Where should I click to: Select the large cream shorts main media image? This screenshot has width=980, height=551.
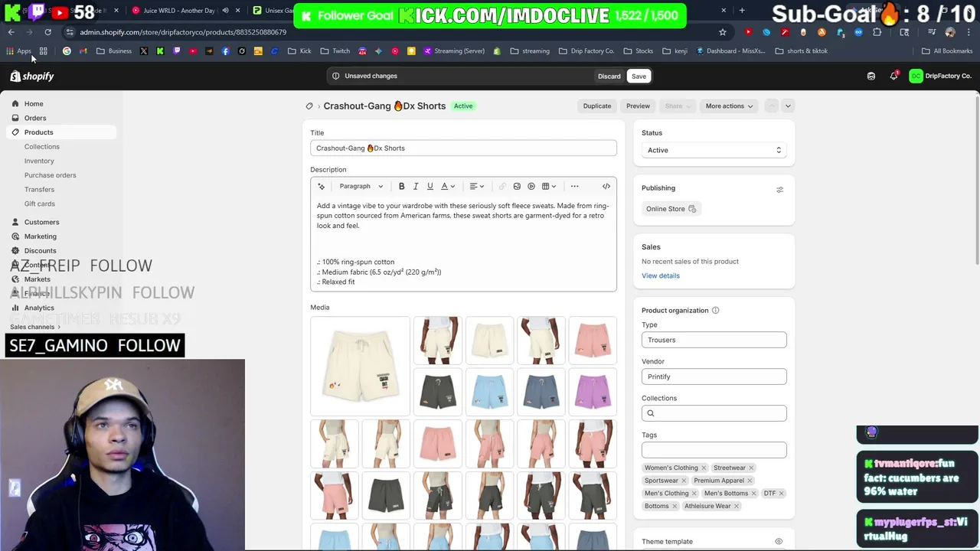coord(360,366)
